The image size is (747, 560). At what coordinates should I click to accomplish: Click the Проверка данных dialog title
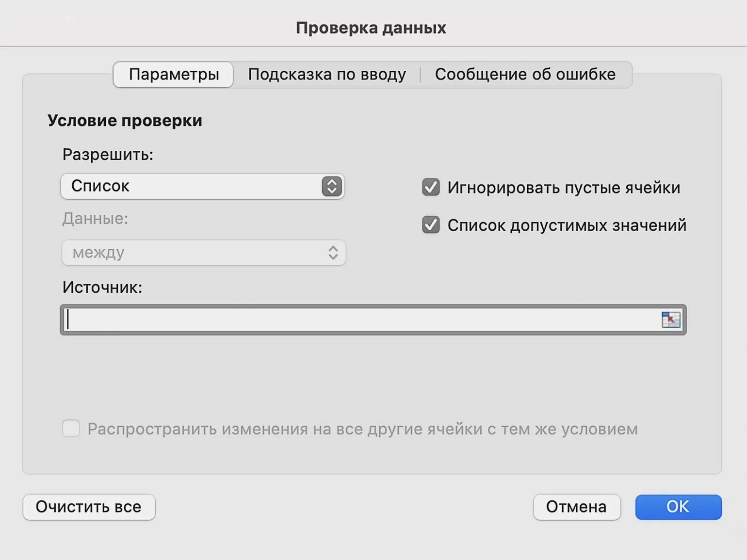coord(371,28)
